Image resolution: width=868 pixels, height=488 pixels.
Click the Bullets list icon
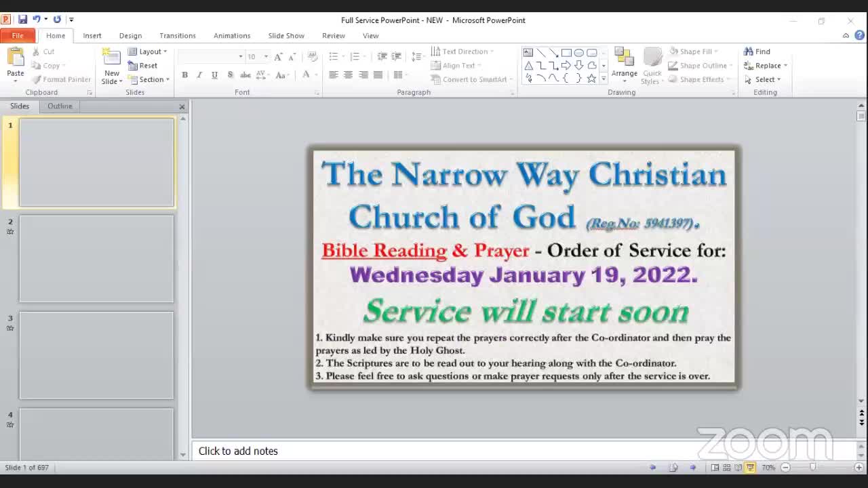334,57
